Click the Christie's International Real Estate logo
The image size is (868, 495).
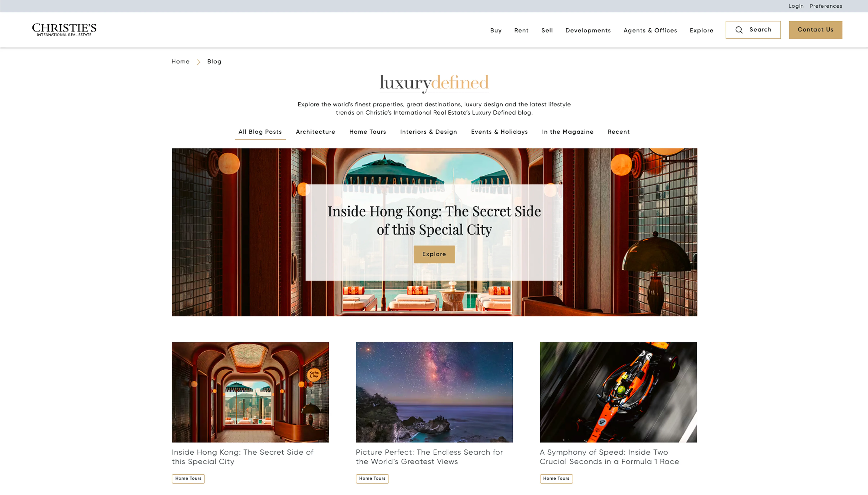64,30
